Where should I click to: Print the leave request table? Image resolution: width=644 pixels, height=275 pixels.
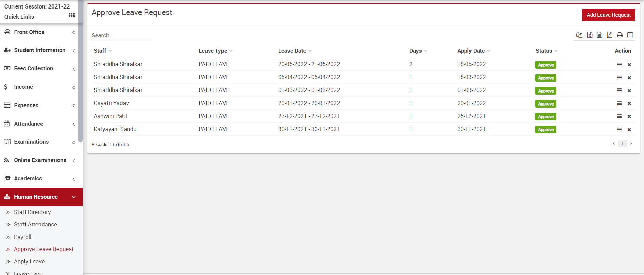pyautogui.click(x=620, y=35)
